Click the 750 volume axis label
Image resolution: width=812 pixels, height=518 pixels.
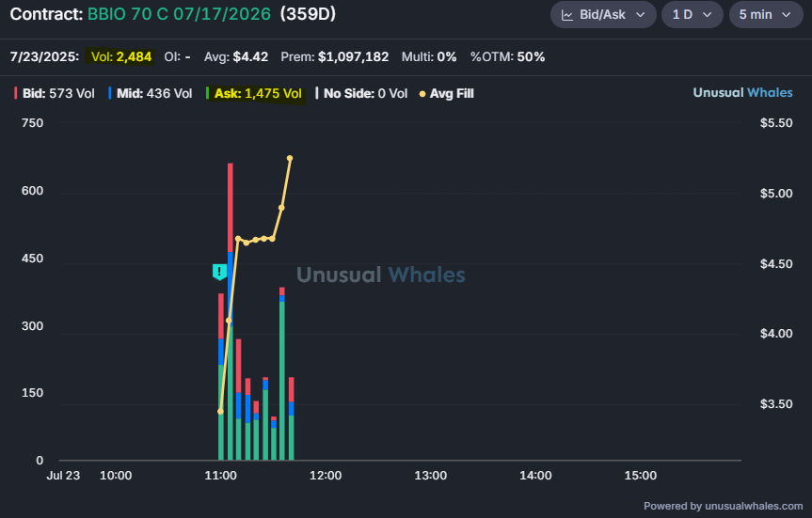pyautogui.click(x=32, y=122)
